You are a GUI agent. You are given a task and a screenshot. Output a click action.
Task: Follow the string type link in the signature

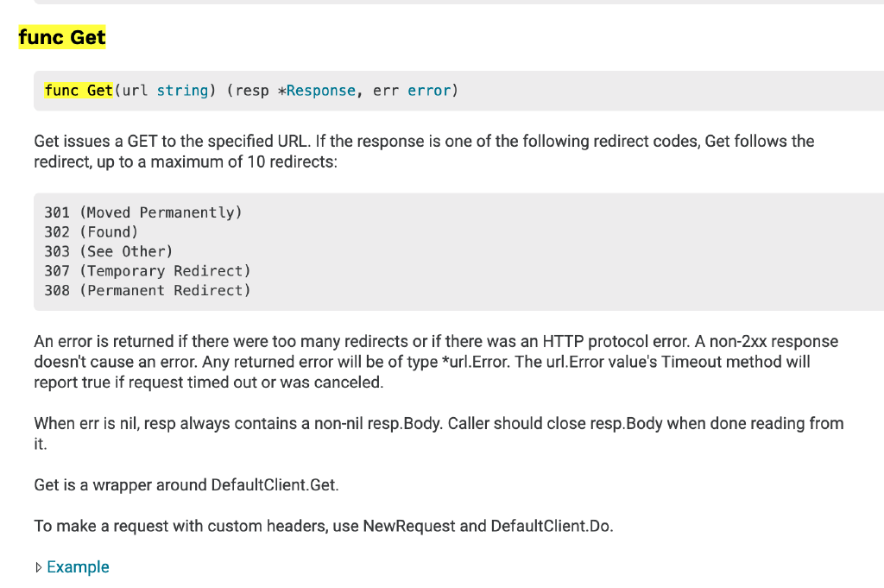[182, 90]
